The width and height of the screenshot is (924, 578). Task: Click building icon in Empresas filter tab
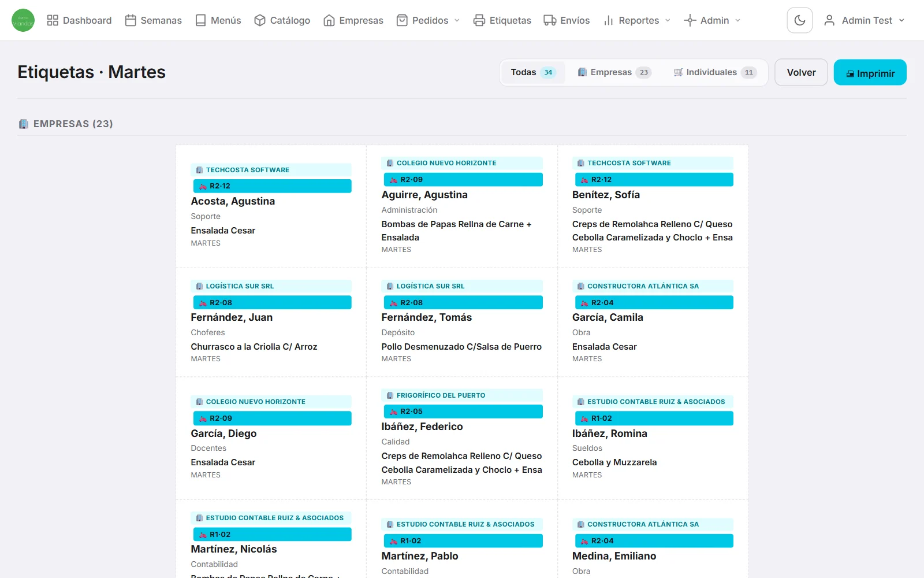click(582, 72)
